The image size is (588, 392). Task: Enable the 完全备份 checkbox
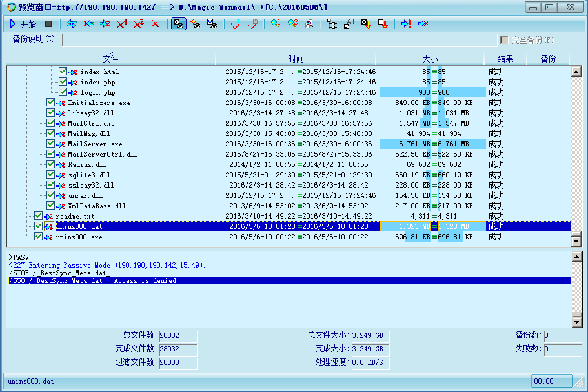504,40
